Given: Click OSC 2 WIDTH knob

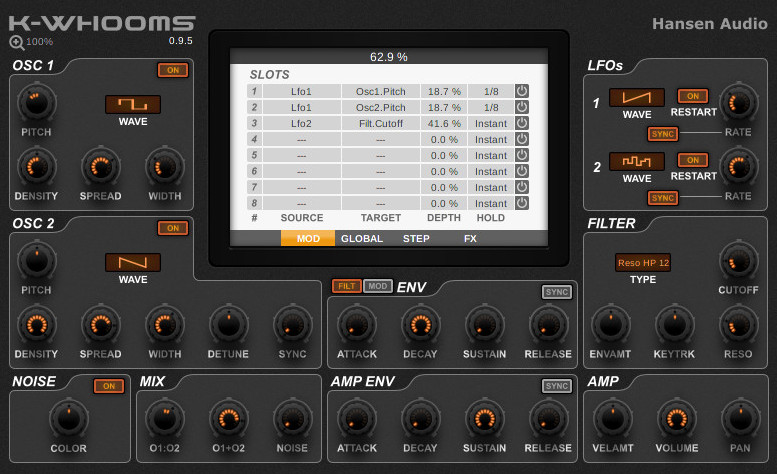Looking at the screenshot, I should tap(165, 324).
